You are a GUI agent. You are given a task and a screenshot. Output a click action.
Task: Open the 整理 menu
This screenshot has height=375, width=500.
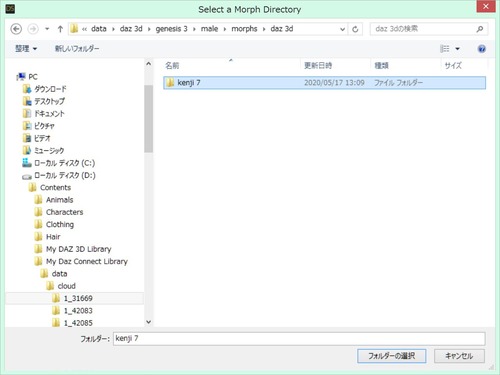26,49
